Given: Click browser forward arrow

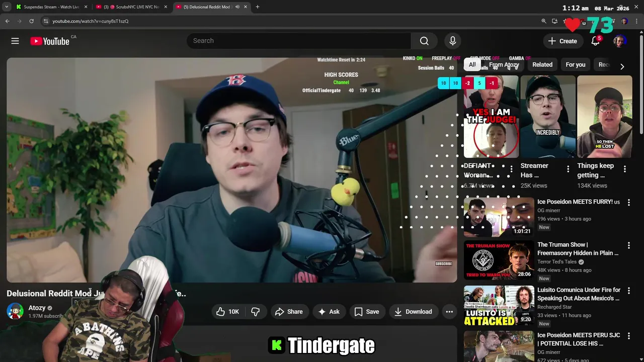Looking at the screenshot, I should point(20,21).
